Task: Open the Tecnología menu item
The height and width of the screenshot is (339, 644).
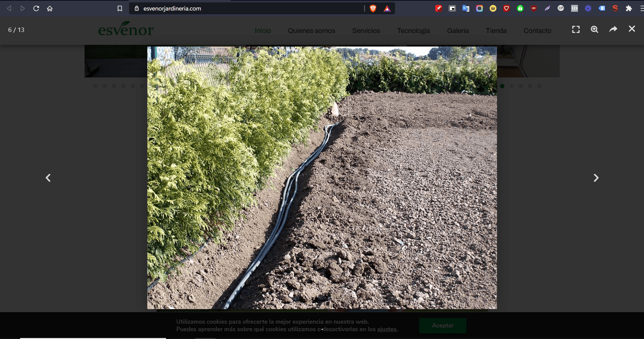Action: (x=413, y=31)
